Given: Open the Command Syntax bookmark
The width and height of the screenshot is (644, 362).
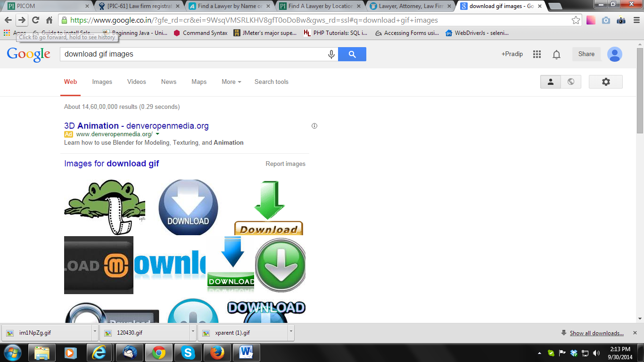Looking at the screenshot, I should [x=200, y=33].
